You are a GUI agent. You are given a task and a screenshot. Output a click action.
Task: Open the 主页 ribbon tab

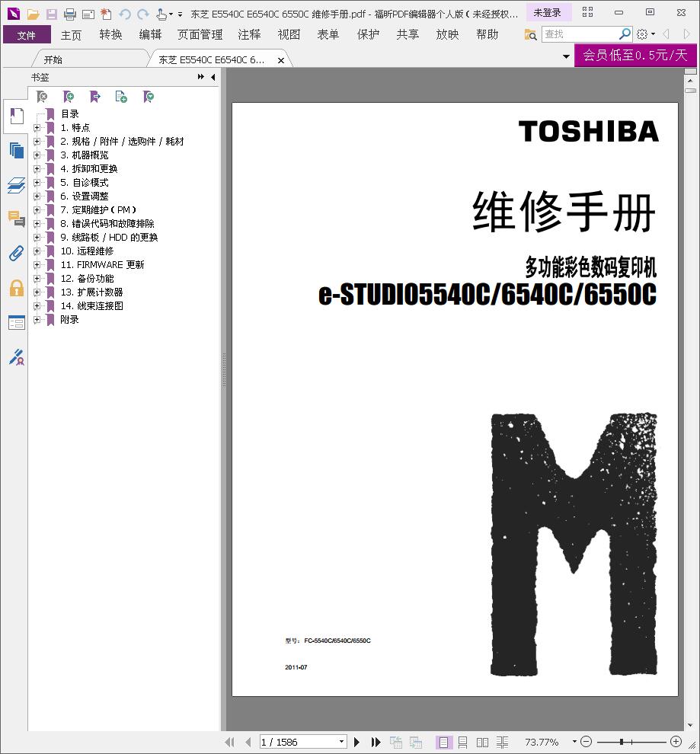pos(71,34)
